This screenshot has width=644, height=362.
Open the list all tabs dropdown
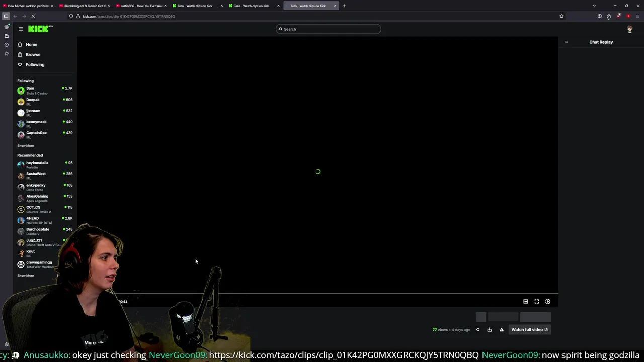[x=594, y=6]
